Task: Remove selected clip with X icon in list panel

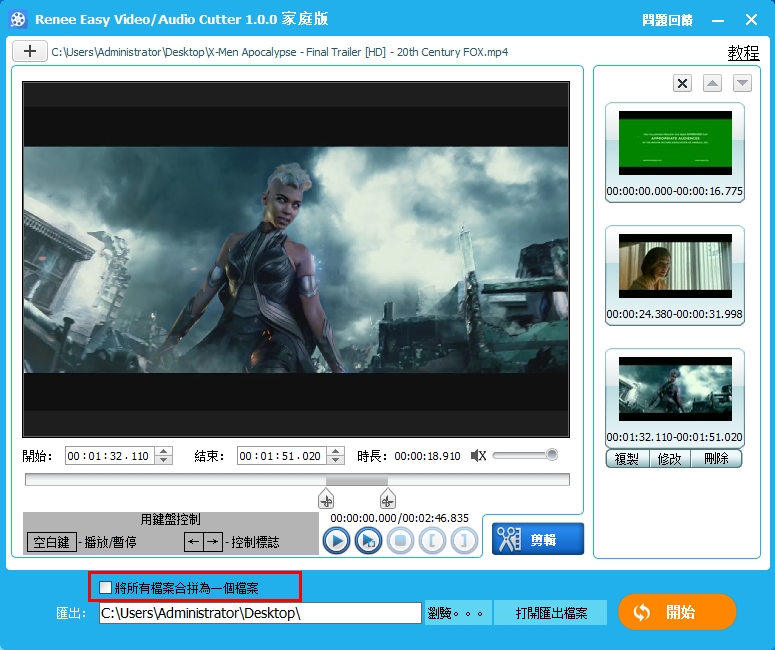Action: 682,83
